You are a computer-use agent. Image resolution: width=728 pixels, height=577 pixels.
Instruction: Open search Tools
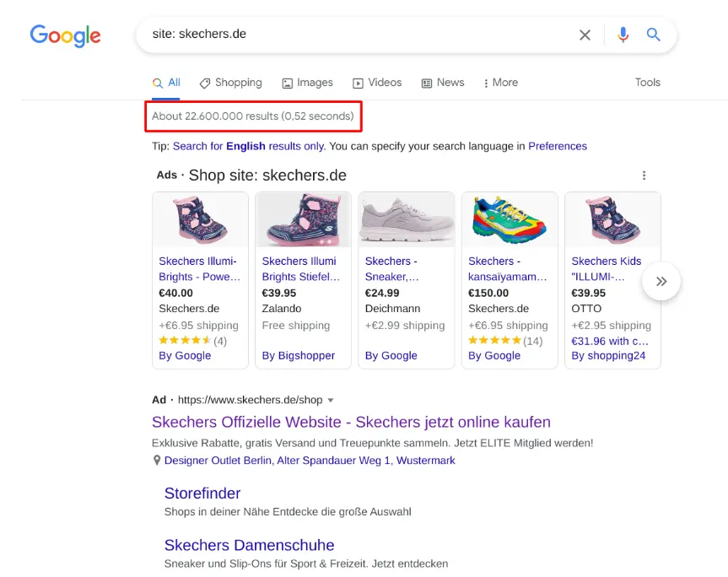[647, 83]
